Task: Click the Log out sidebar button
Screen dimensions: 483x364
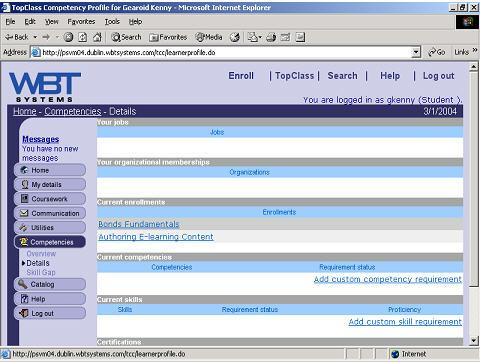Action: click(x=50, y=313)
